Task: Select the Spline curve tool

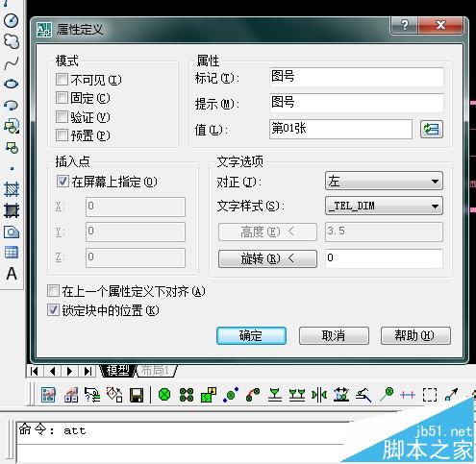Action: (12, 63)
